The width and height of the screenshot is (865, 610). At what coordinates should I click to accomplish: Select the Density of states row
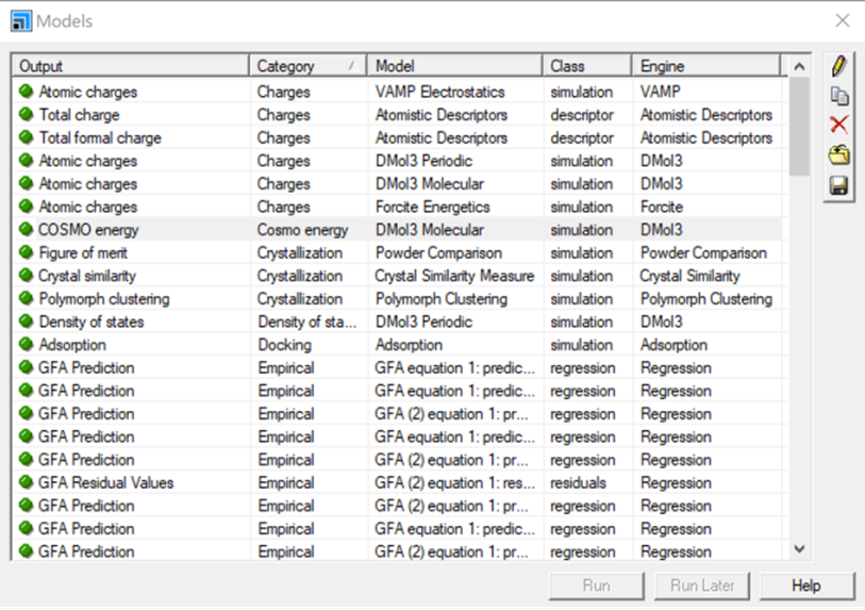click(91, 322)
